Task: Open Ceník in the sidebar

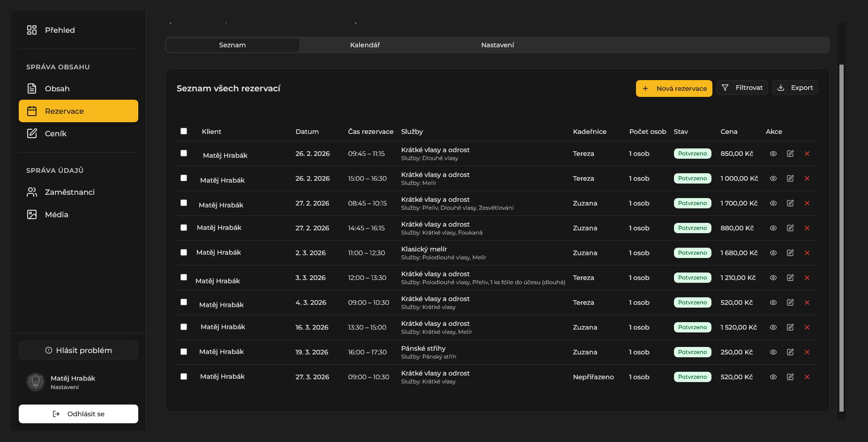Action: click(55, 133)
